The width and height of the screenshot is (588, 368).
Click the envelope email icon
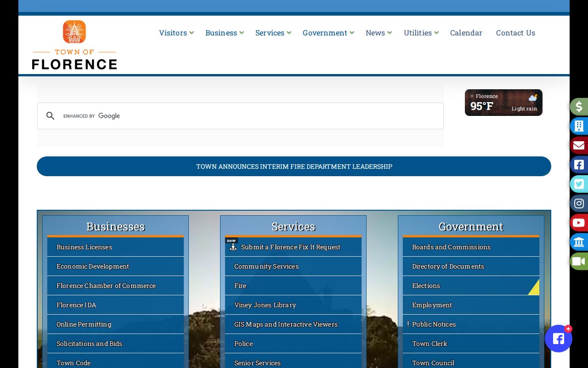(579, 145)
